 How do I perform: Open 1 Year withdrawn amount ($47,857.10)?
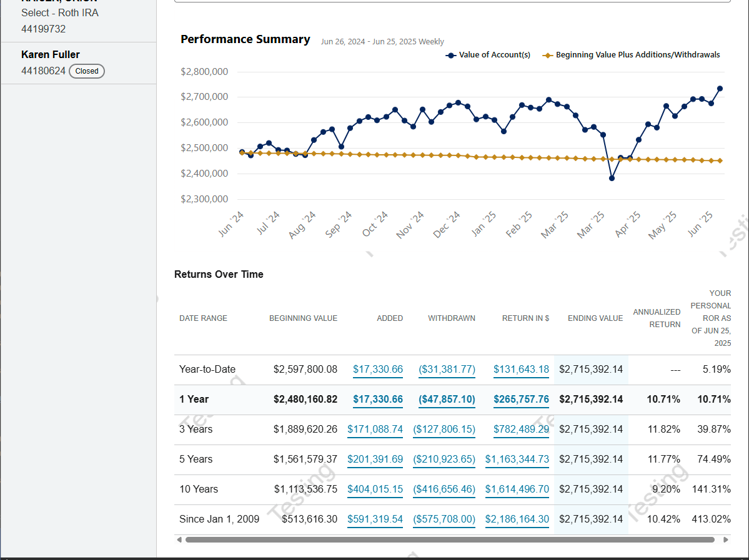coord(447,399)
